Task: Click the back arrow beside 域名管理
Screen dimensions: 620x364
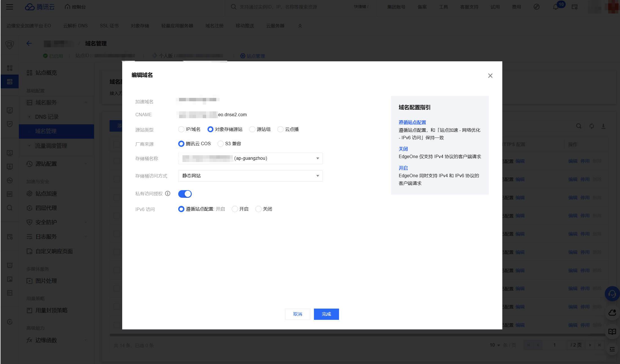Action: coord(29,43)
